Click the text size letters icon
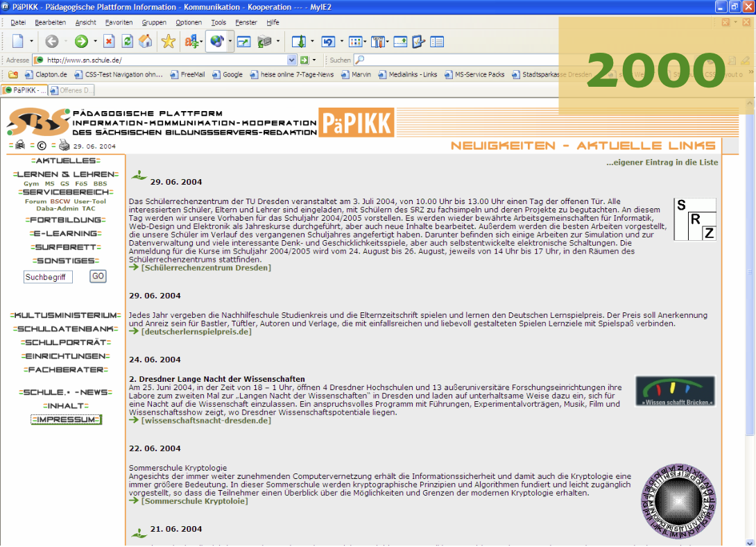756x547 pixels. pyautogui.click(x=191, y=42)
